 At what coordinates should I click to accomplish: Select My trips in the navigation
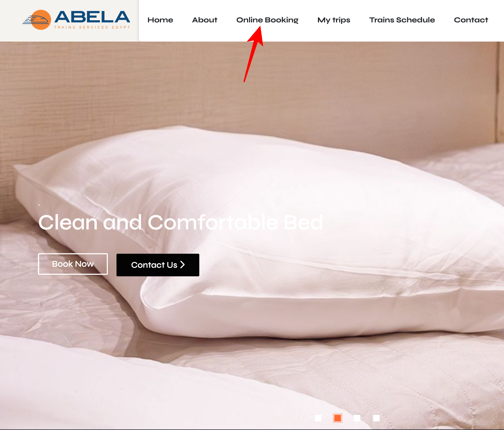(x=334, y=20)
